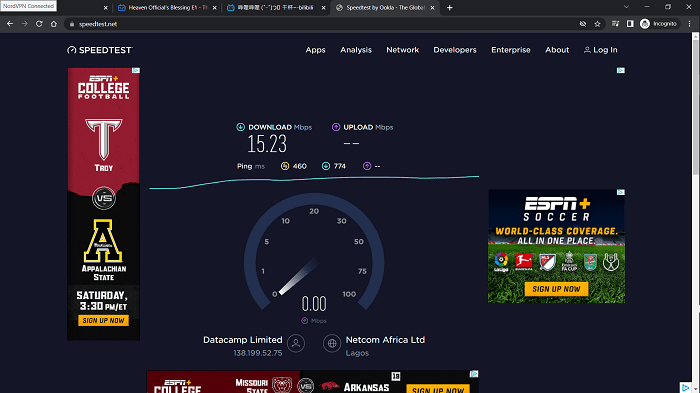This screenshot has height=393, width=700.
Task: Click the user icon beside Datacamp Limited
Action: [296, 343]
